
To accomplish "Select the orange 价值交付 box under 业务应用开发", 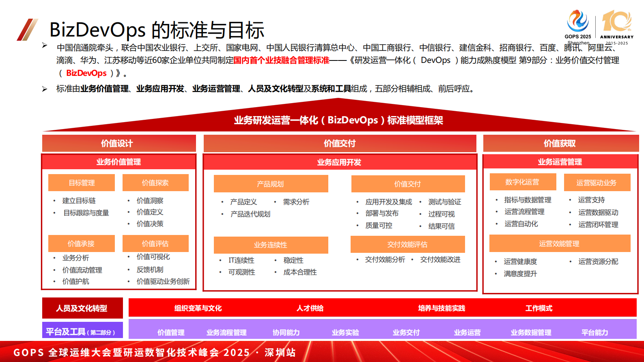I will (408, 184).
